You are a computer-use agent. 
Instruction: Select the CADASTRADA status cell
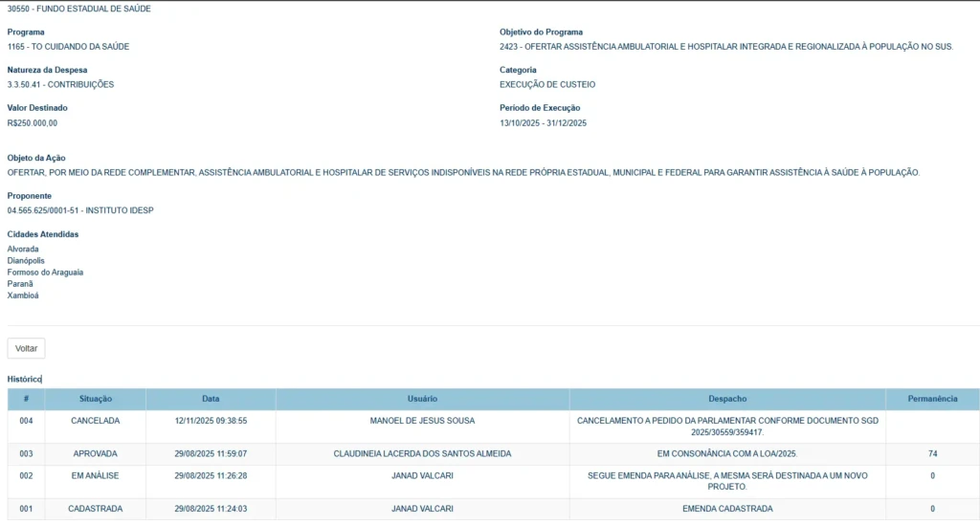[x=95, y=509]
